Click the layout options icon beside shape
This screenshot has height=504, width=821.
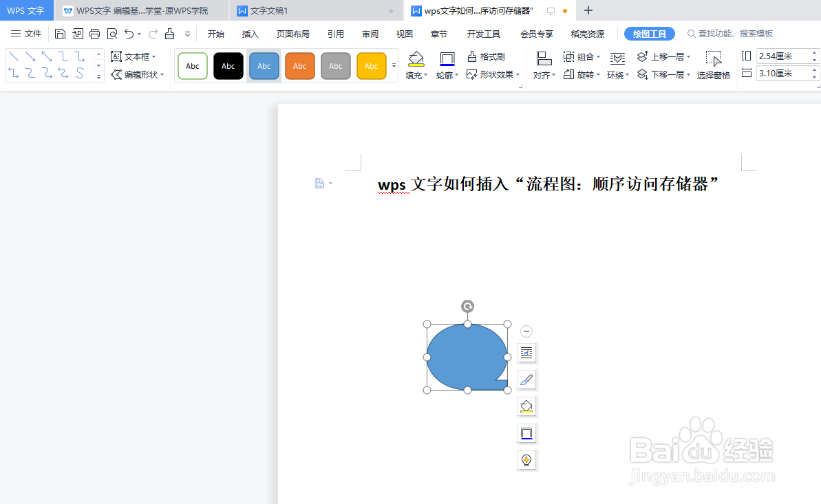click(x=526, y=353)
